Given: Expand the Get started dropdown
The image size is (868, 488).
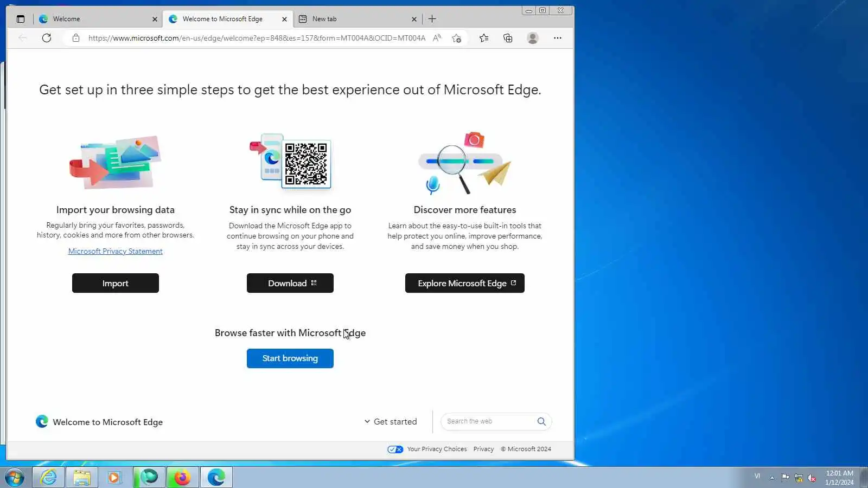Looking at the screenshot, I should pyautogui.click(x=391, y=421).
